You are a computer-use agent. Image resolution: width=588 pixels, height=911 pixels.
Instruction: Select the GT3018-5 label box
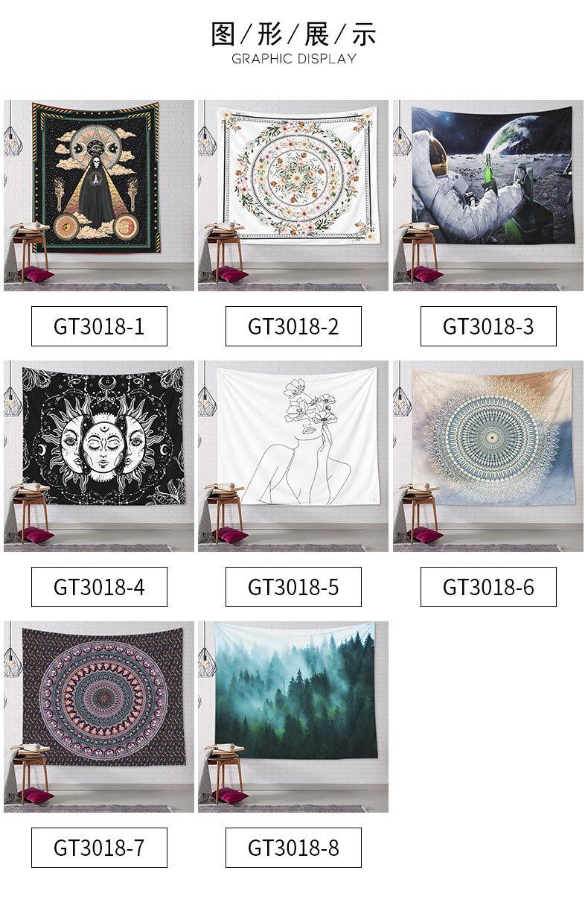(x=293, y=587)
